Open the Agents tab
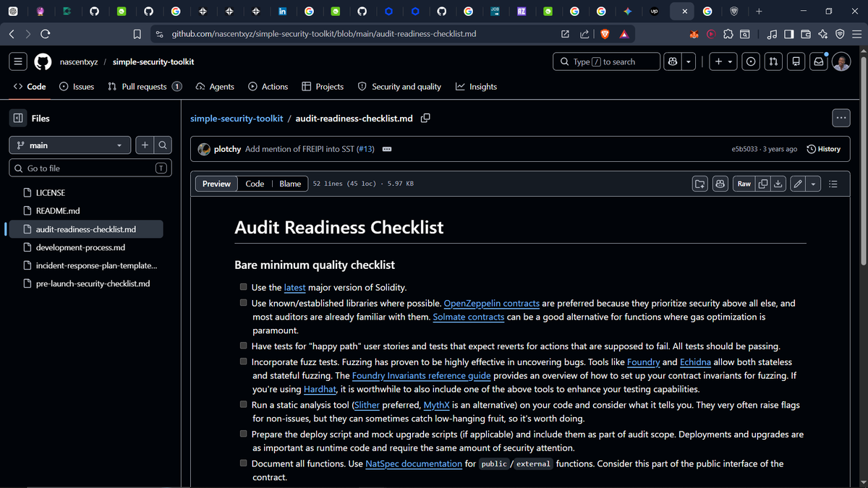The width and height of the screenshot is (868, 488). tap(215, 86)
